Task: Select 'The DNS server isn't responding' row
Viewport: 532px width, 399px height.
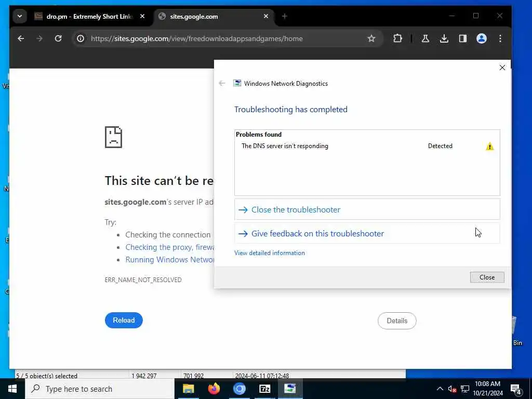Action: coord(367,146)
